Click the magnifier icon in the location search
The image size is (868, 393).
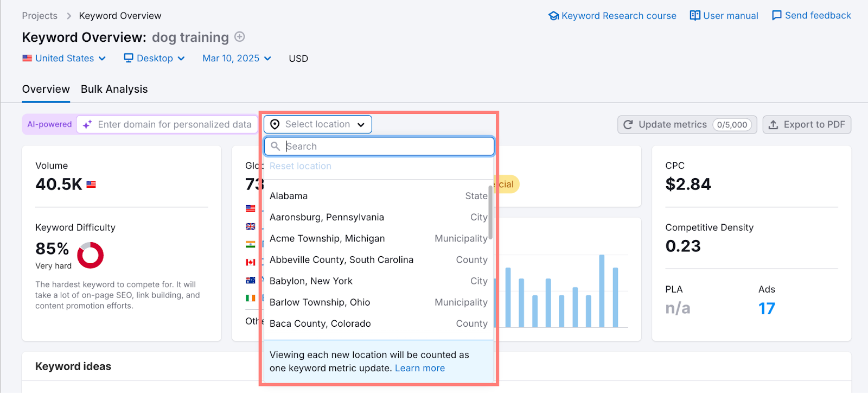click(x=276, y=147)
